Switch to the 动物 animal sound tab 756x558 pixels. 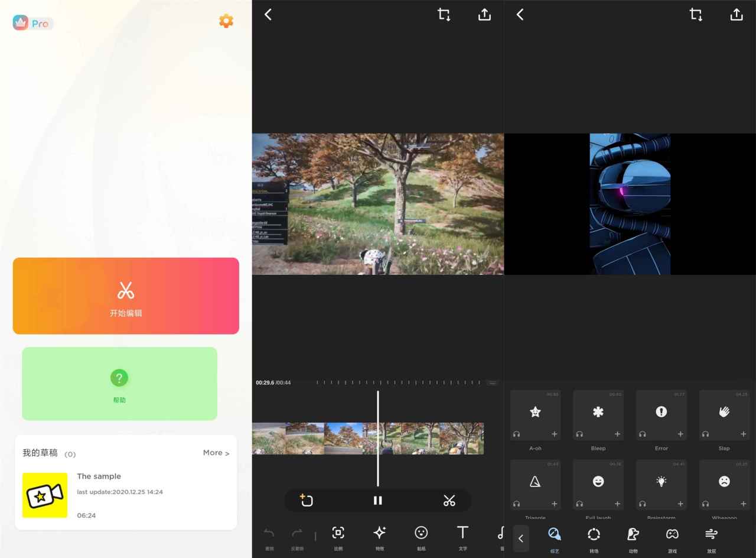pyautogui.click(x=633, y=539)
